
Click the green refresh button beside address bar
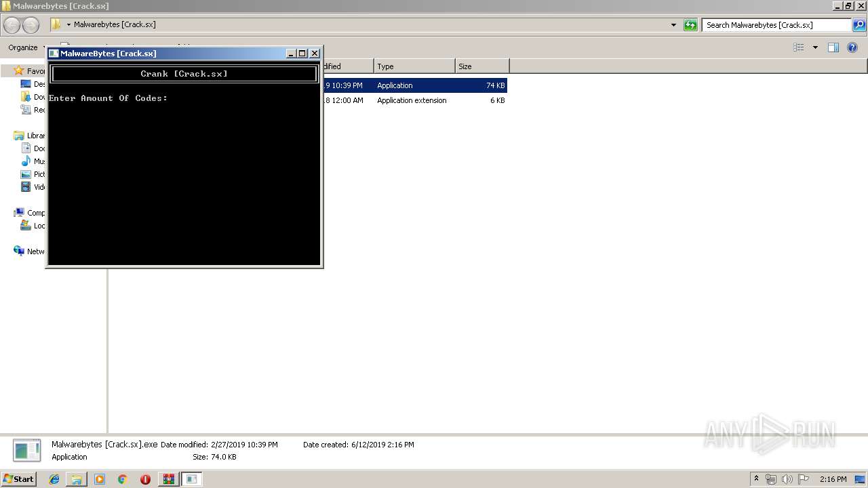690,25
